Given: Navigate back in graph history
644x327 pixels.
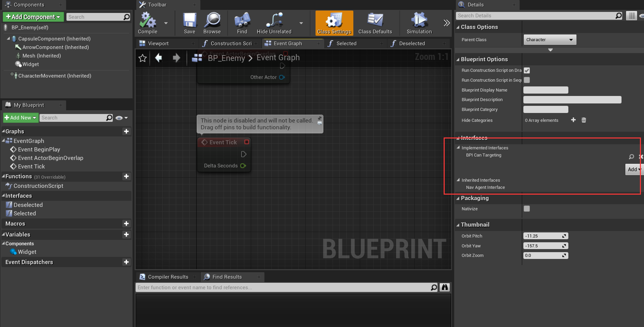Looking at the screenshot, I should (x=158, y=58).
